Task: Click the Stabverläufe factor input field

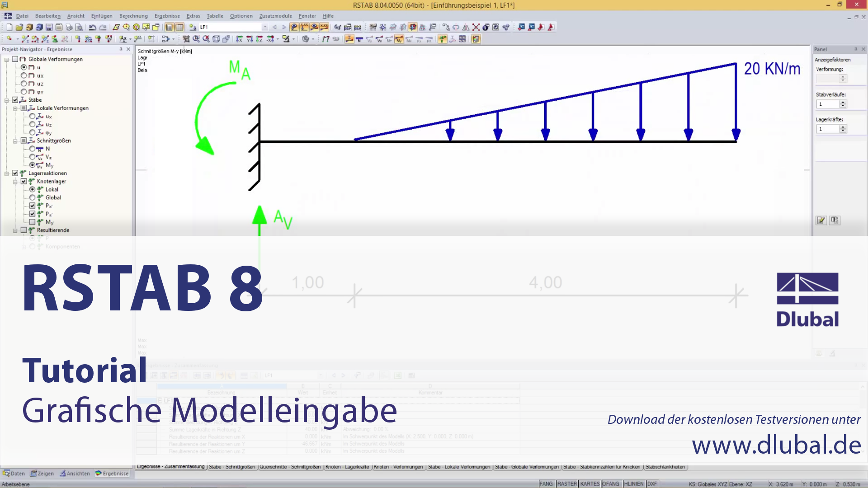Action: [x=828, y=104]
